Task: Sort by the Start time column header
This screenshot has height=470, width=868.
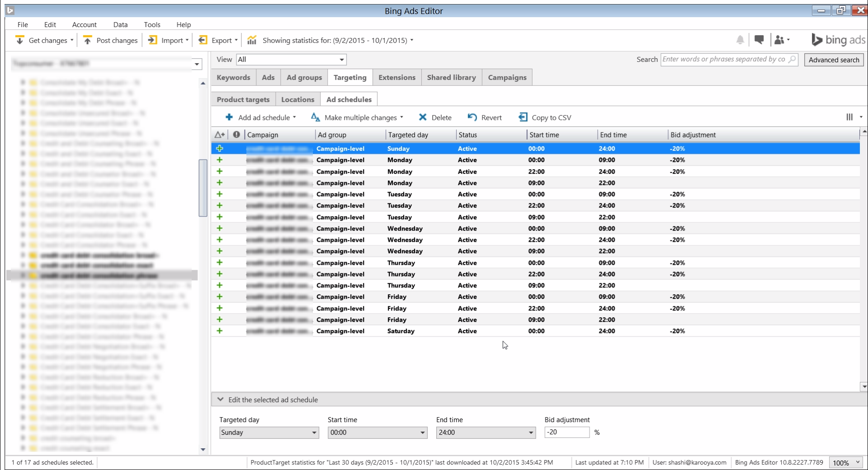Action: [x=562, y=135]
